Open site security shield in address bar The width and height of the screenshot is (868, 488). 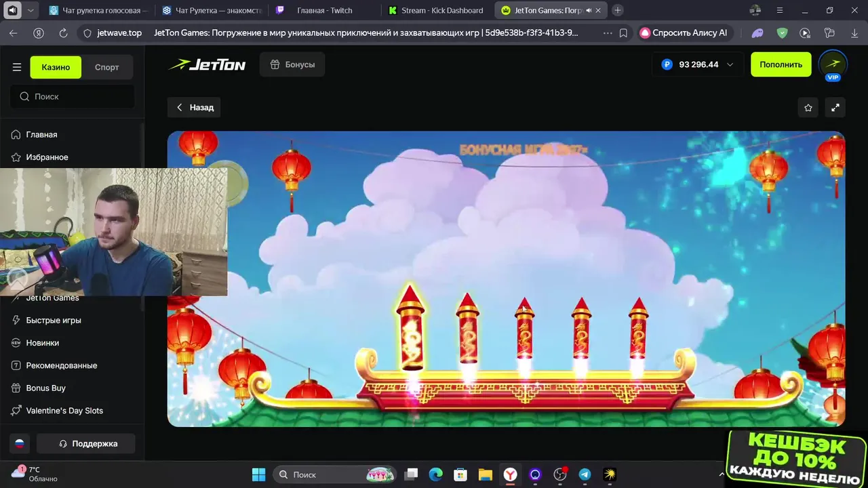[x=87, y=33]
